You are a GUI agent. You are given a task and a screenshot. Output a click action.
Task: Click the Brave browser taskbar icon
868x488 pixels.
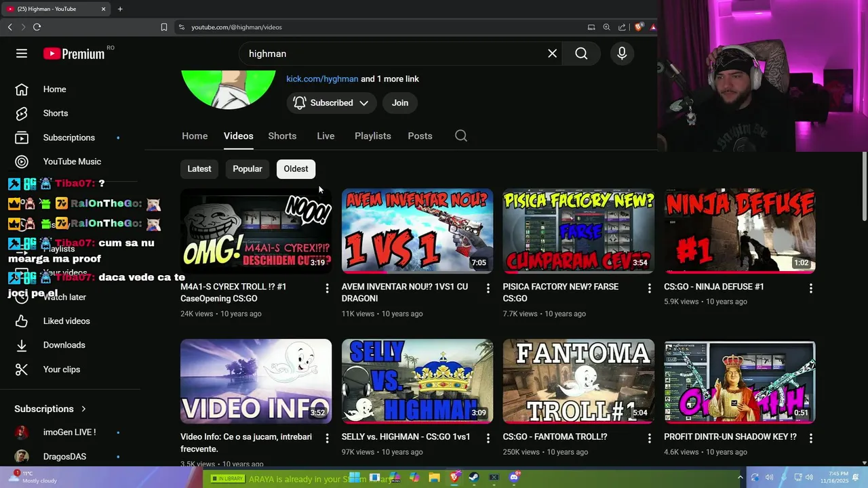[454, 478]
